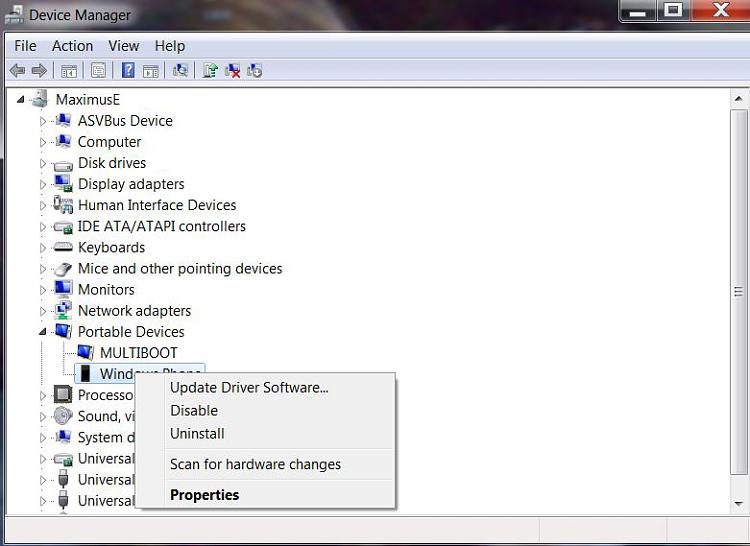Open the Action menu
This screenshot has height=546, width=750.
(72, 46)
